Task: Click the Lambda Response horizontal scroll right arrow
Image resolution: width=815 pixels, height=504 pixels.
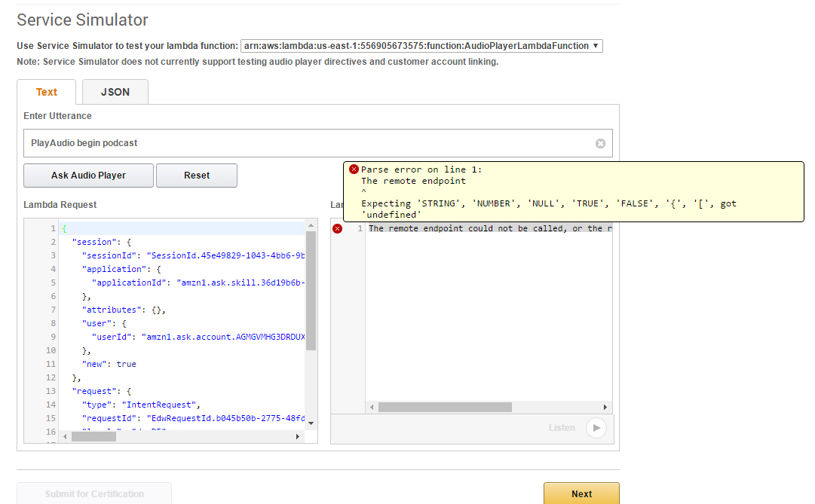Action: (605, 407)
